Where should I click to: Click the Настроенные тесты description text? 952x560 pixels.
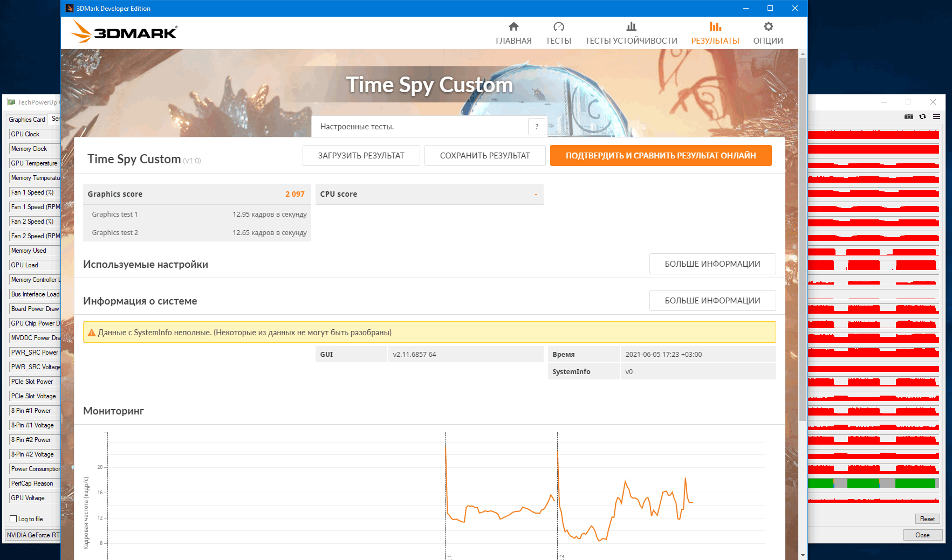pos(357,127)
